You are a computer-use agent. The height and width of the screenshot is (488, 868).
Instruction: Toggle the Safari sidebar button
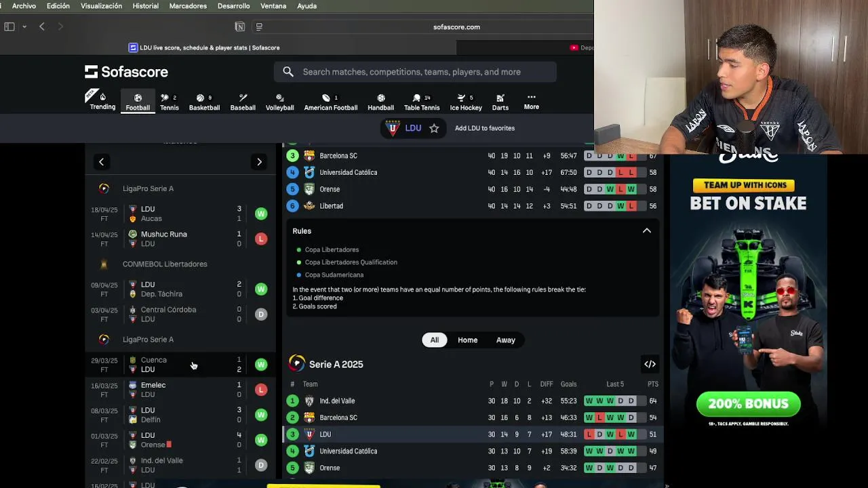pyautogui.click(x=9, y=26)
